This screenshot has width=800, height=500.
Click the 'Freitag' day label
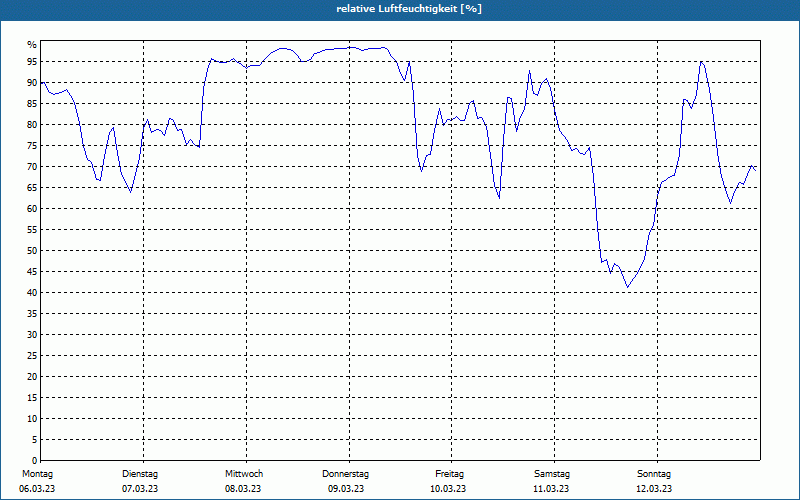click(x=449, y=474)
